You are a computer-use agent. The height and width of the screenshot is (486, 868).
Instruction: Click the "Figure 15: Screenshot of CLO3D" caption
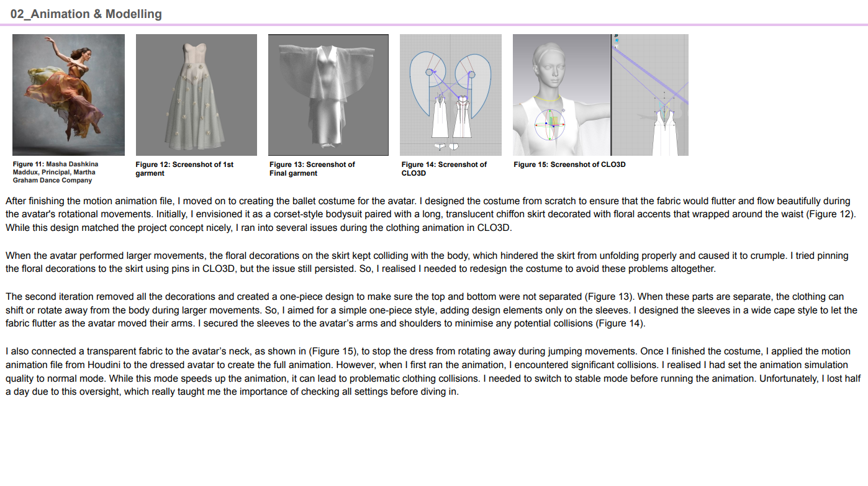coord(569,164)
